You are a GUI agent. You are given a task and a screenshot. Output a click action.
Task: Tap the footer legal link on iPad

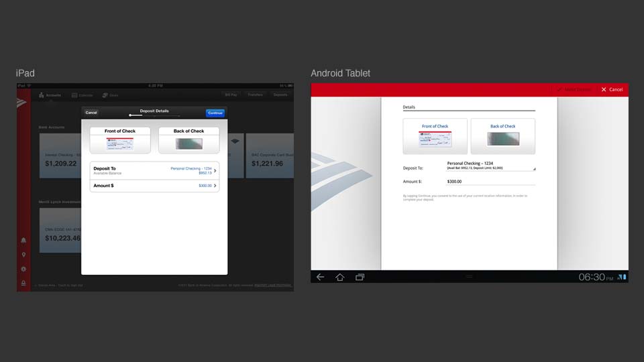[x=273, y=286]
